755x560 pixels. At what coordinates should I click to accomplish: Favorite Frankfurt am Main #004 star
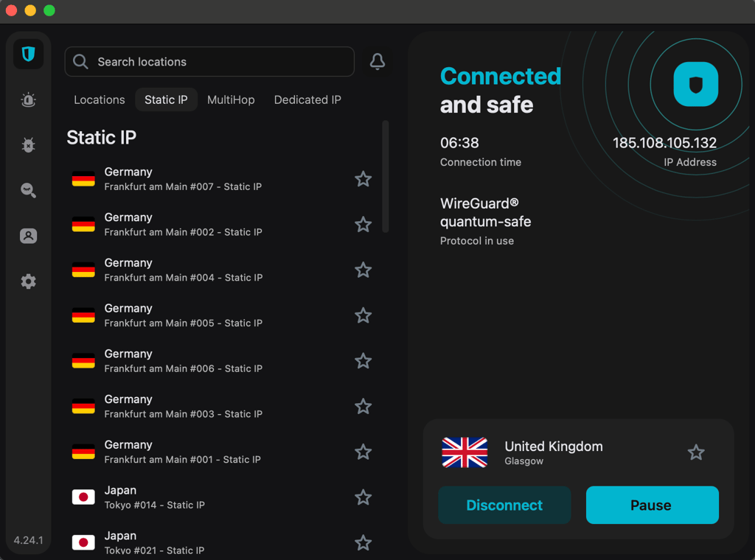tap(363, 270)
